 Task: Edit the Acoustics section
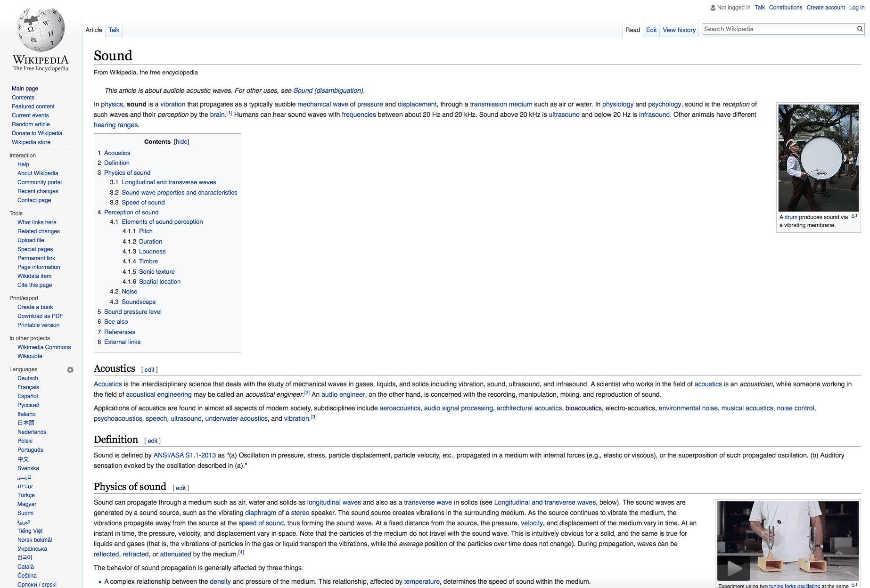click(149, 370)
